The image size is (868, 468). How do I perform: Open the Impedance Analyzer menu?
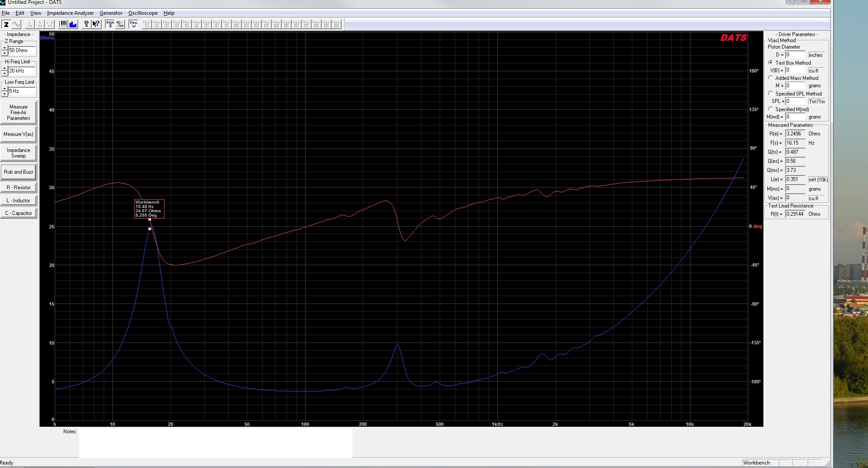(70, 13)
